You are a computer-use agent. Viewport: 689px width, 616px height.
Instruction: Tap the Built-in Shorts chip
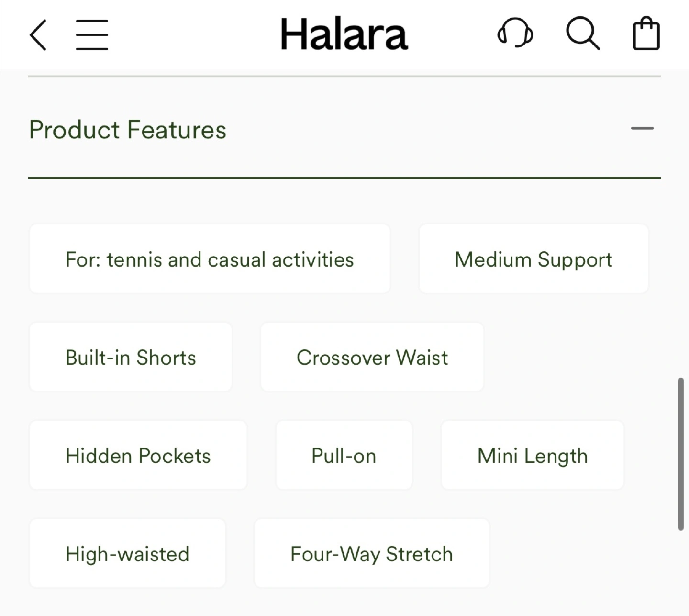[x=131, y=357]
